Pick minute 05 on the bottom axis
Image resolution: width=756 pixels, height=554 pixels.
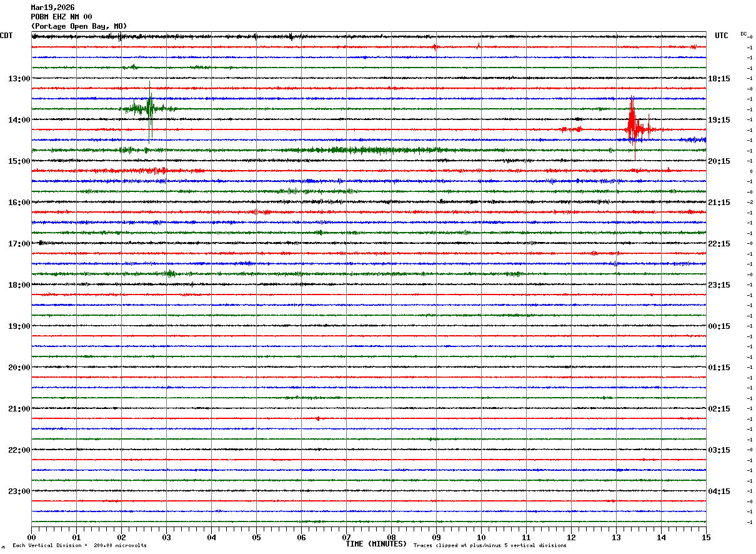256,536
